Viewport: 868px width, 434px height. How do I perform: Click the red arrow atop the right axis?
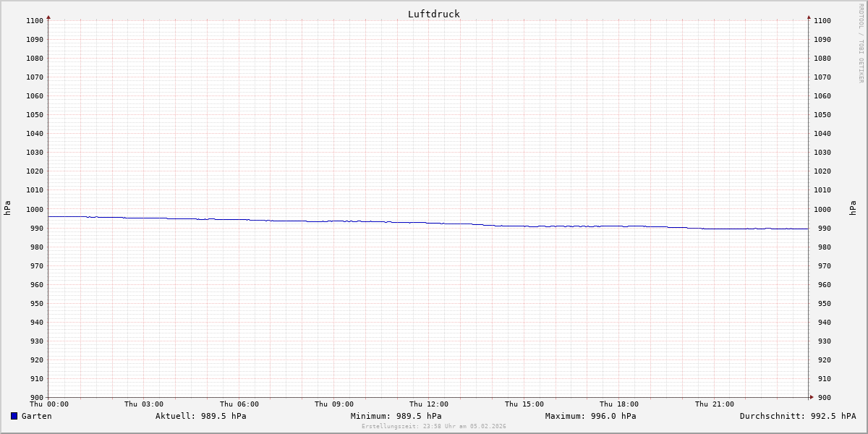tap(809, 17)
